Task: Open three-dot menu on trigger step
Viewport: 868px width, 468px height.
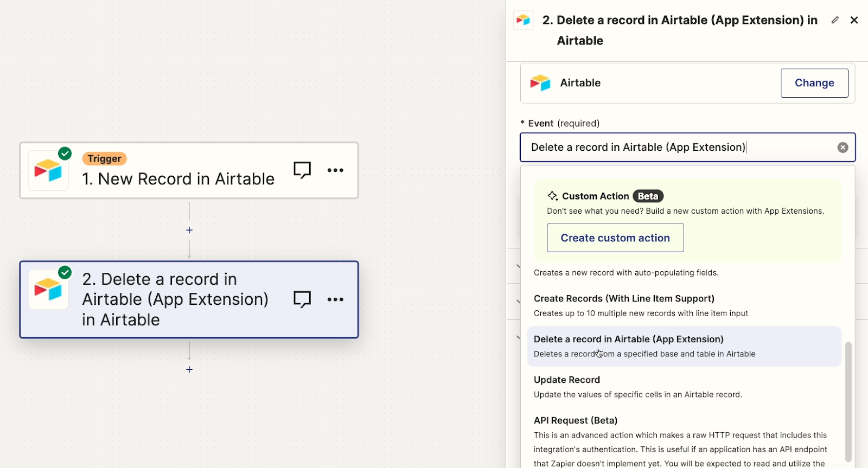Action: click(x=335, y=170)
